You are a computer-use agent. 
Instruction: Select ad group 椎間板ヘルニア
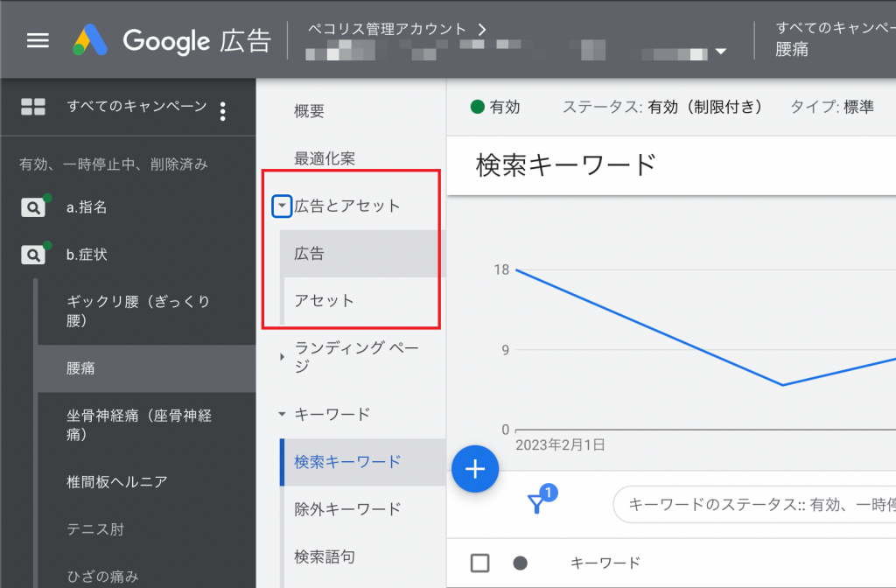pyautogui.click(x=117, y=482)
